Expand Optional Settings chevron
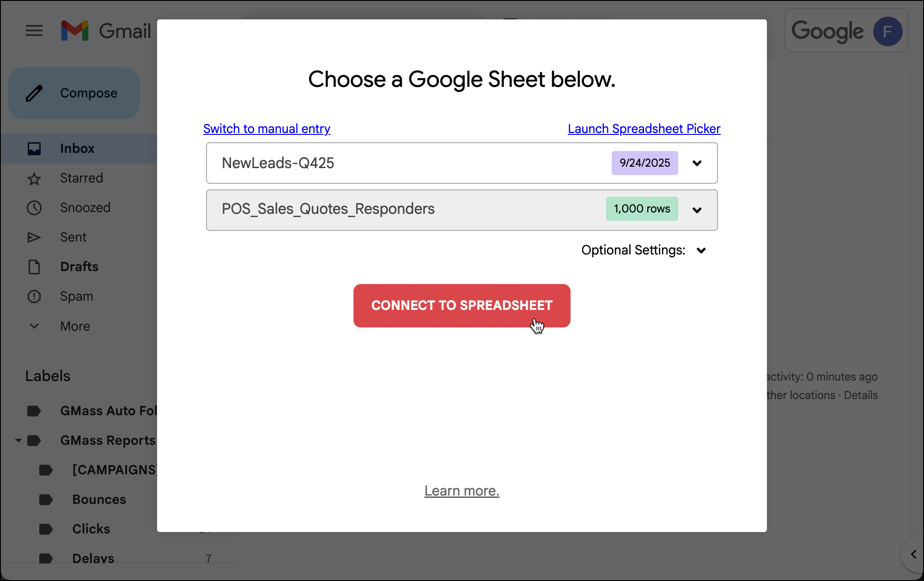 [701, 250]
